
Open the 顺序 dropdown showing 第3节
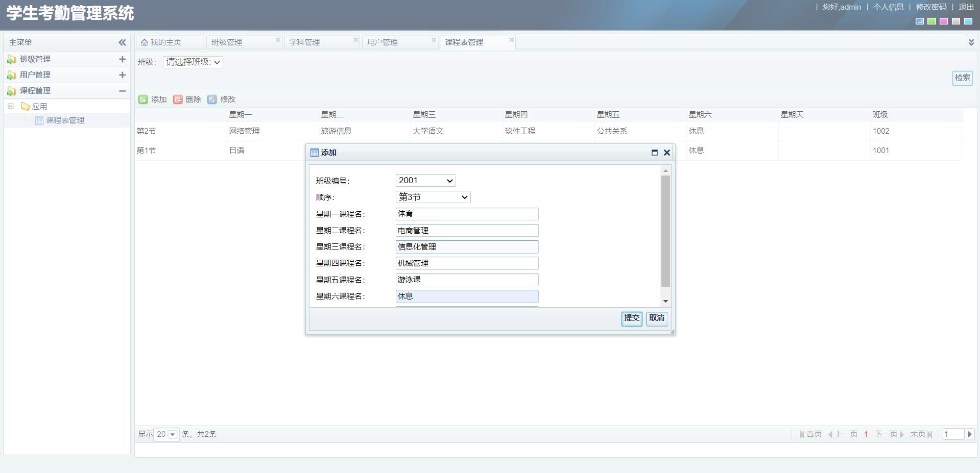click(x=433, y=197)
